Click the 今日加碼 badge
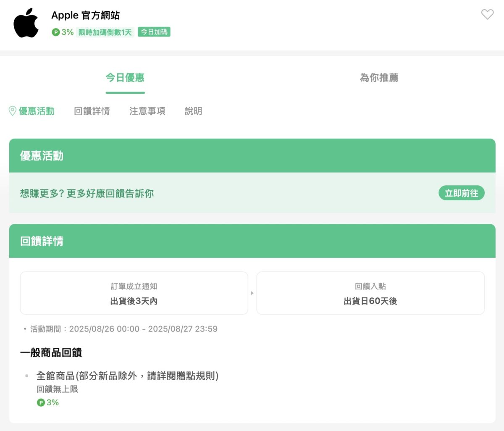This screenshot has width=504, height=431. [x=154, y=32]
